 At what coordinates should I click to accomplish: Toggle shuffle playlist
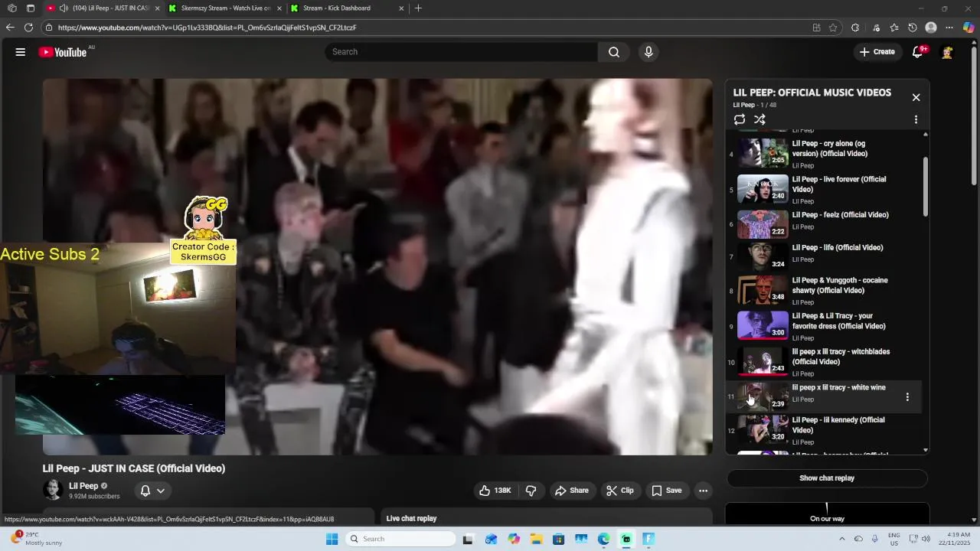(x=759, y=119)
